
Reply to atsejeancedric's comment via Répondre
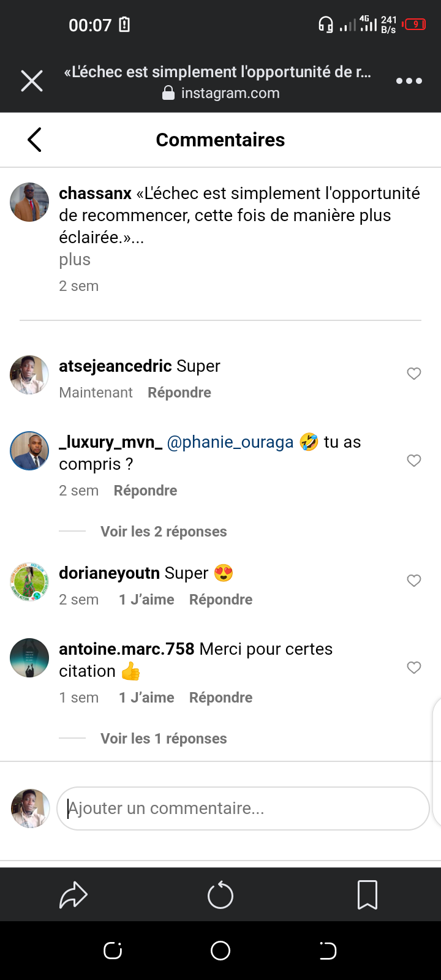coord(179,393)
